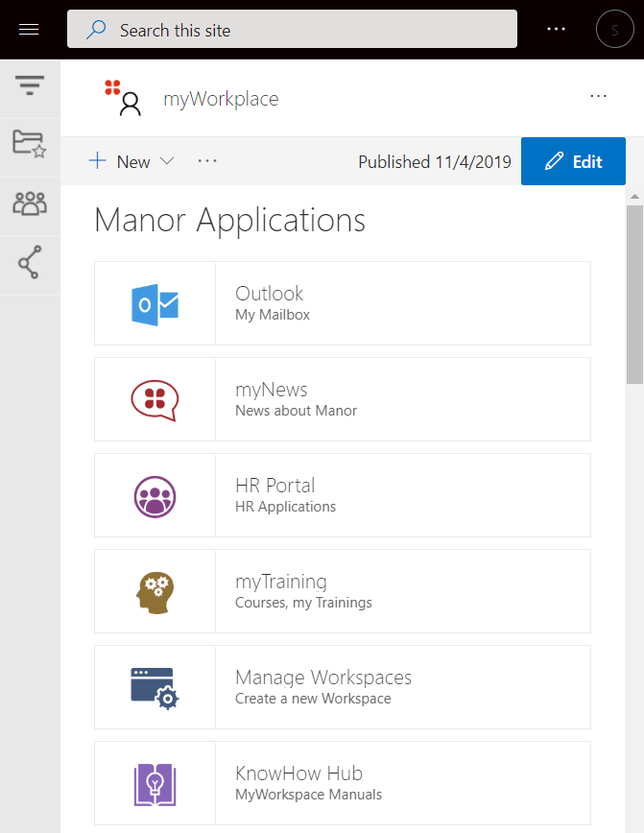Toggle the hamburger menu in the top bar
Viewport: 644px width, 833px height.
28,29
